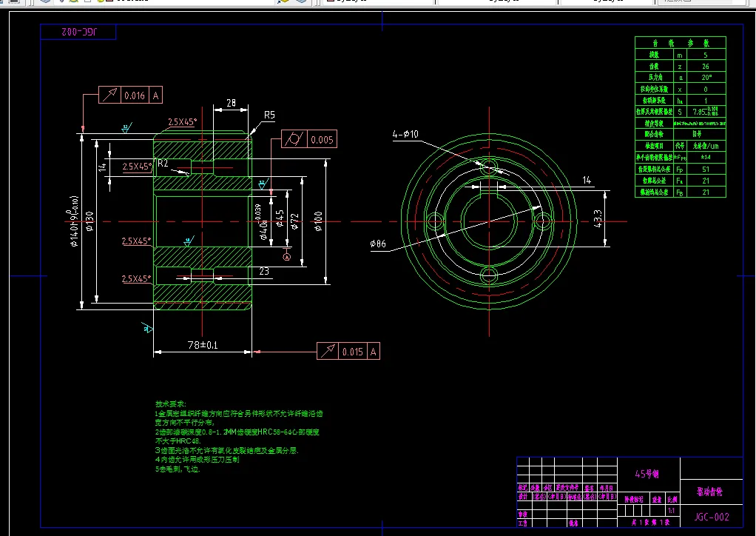Click the tooth count 26 in the gear table
756x536 pixels.
[x=706, y=66]
